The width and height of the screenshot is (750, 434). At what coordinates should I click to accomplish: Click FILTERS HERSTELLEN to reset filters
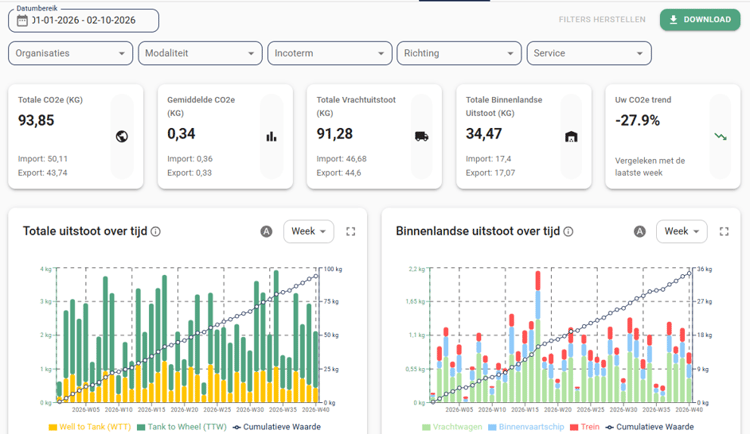click(602, 20)
